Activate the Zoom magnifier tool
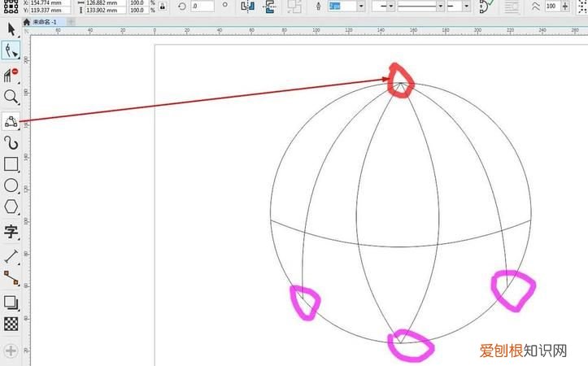588x366 pixels. (x=11, y=98)
